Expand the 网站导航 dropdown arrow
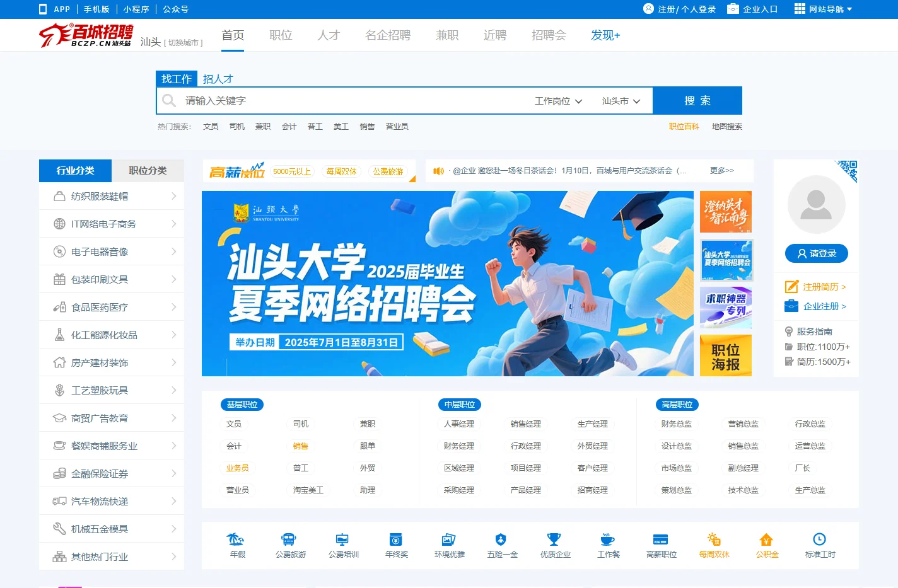Screen dimensions: 898x588 (849, 9)
